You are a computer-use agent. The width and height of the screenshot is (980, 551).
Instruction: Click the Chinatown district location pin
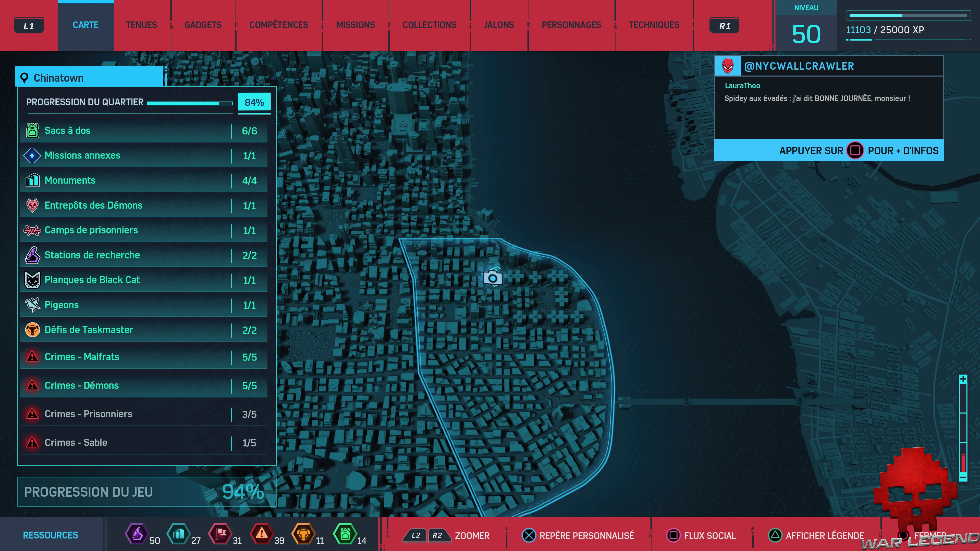point(24,78)
